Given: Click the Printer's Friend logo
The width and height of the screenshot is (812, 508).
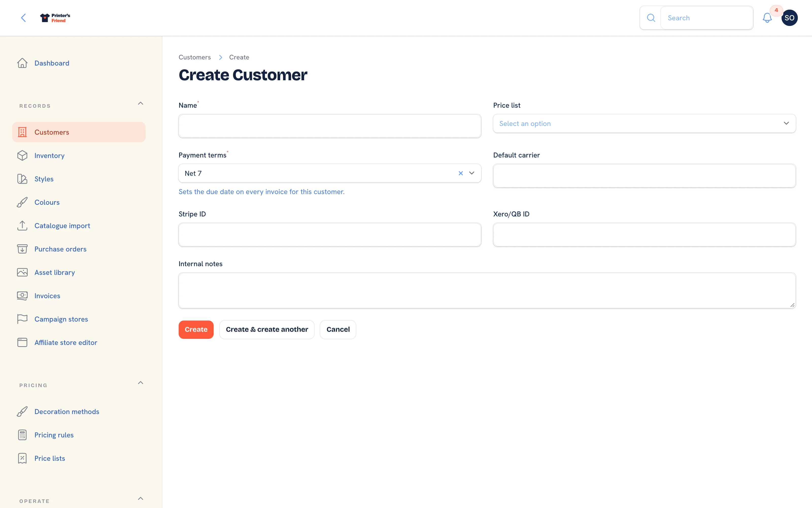Looking at the screenshot, I should click(55, 18).
